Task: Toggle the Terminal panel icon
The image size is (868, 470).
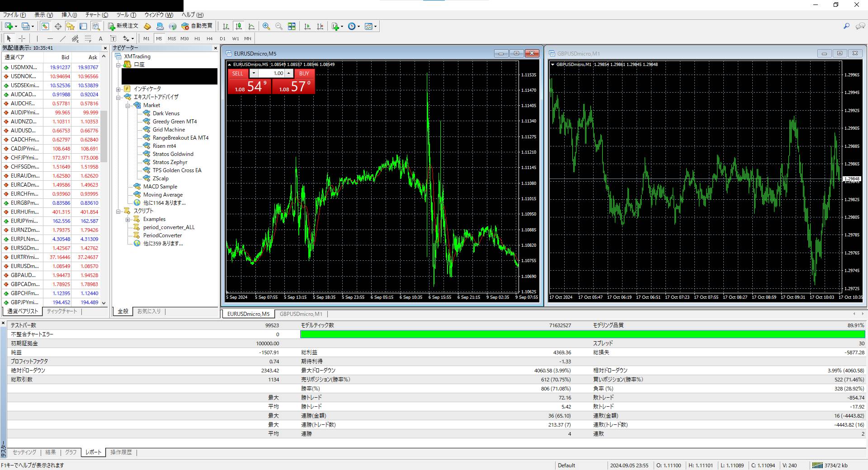Action: [83, 26]
